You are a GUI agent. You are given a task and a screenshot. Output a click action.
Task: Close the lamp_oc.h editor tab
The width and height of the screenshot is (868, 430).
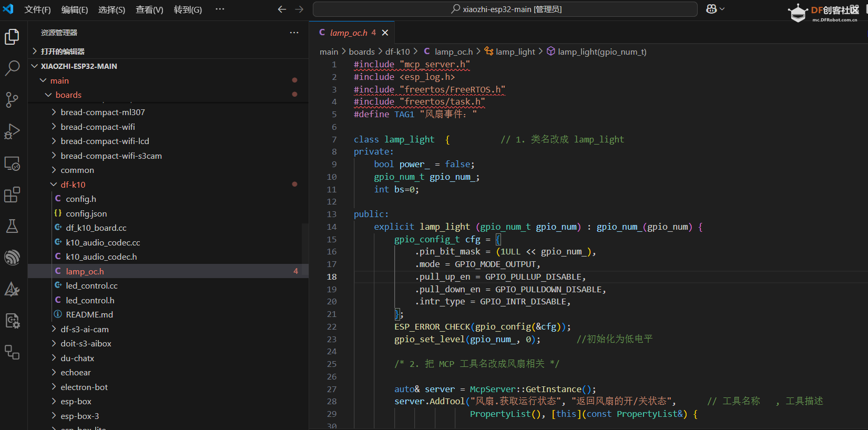pos(385,33)
